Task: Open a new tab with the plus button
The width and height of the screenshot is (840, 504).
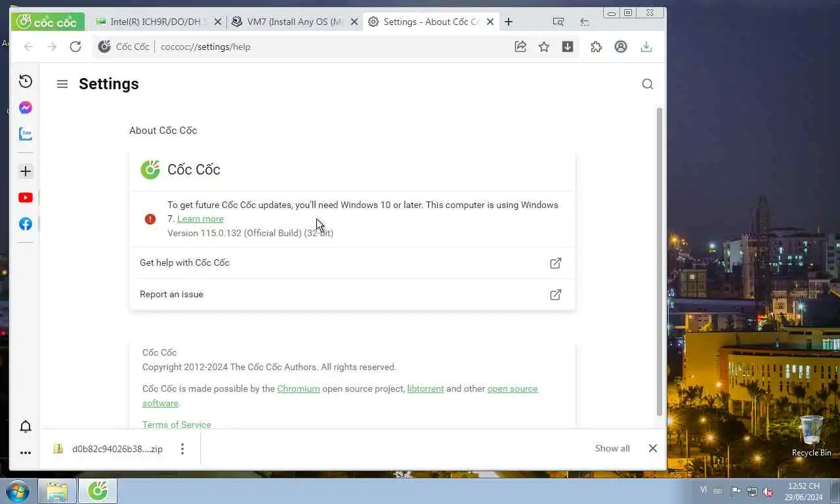Action: pyautogui.click(x=509, y=22)
